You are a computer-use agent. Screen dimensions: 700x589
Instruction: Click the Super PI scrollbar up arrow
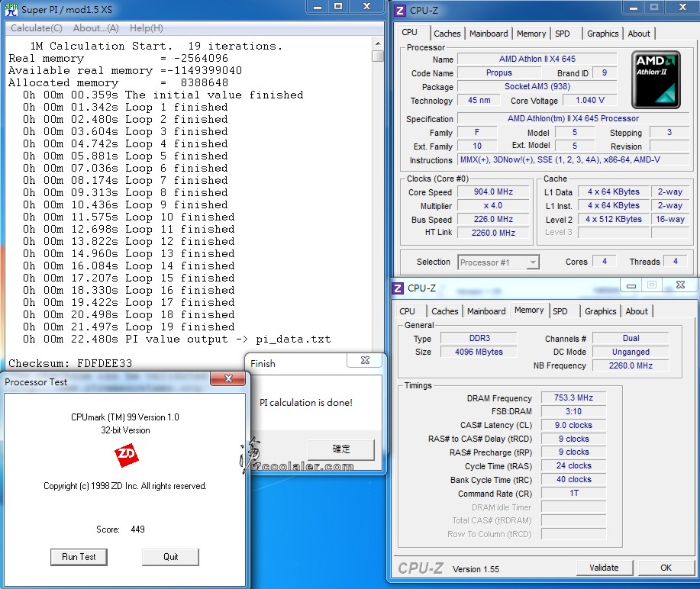(x=378, y=43)
